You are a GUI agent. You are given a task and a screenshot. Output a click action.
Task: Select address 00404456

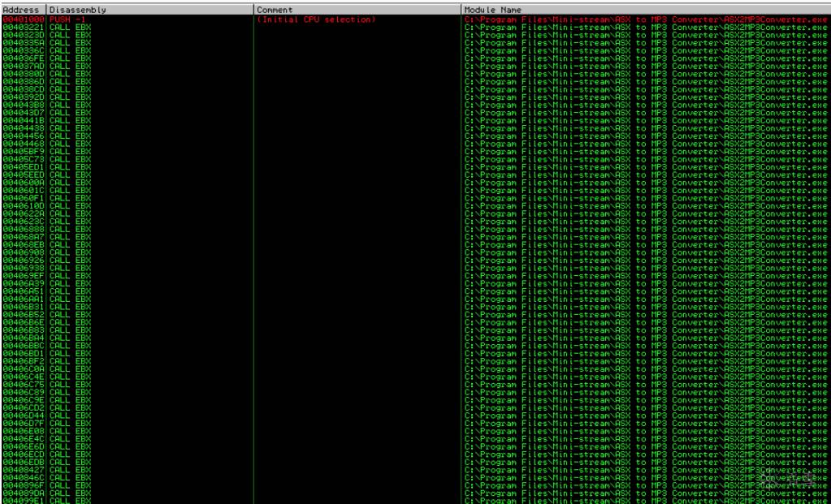[24, 136]
